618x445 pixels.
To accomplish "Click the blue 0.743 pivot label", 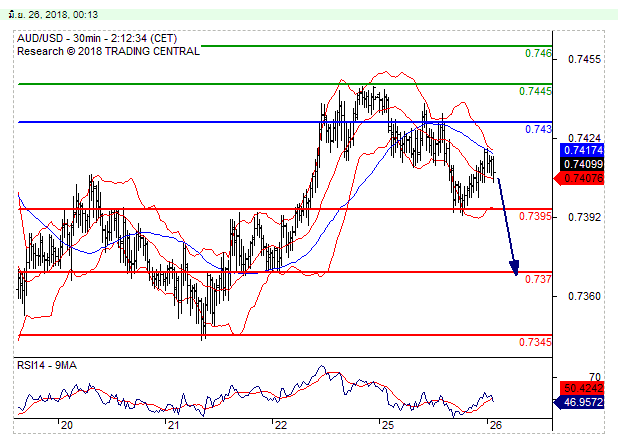I will click(x=538, y=129).
